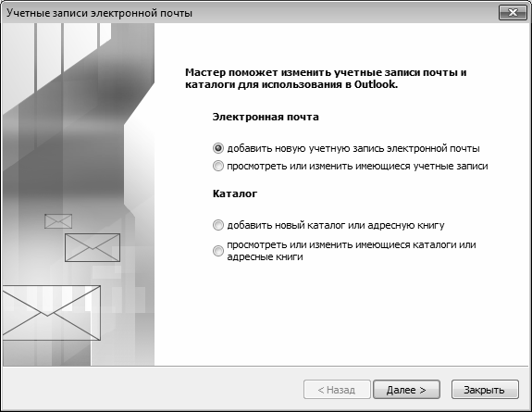Click the label 'добавить новый каталог или адресную книгу'

(x=336, y=225)
